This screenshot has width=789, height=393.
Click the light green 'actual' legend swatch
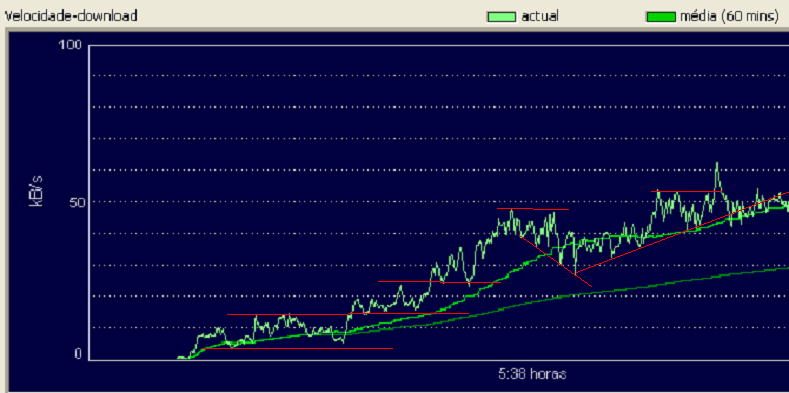501,17
